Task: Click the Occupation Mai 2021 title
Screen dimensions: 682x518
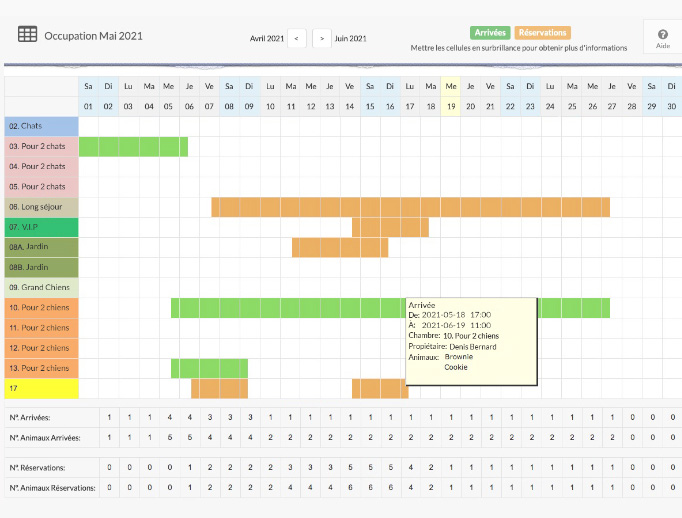Action: (x=94, y=36)
